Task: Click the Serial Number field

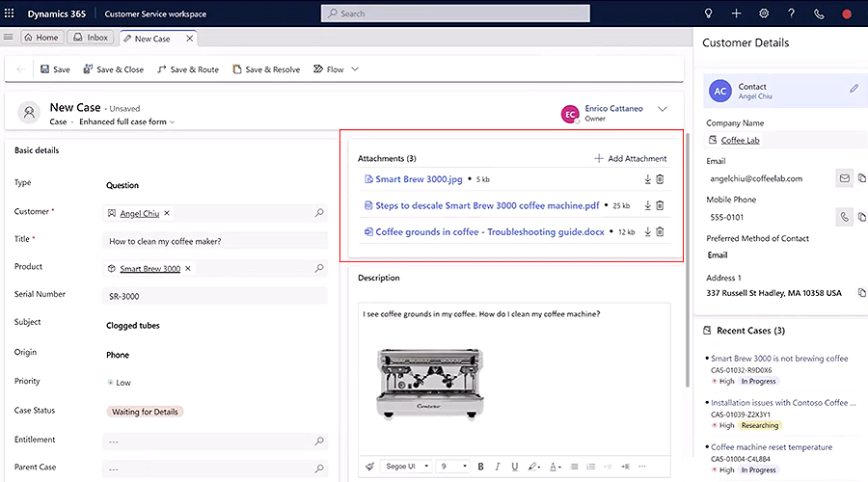Action: coord(215,296)
